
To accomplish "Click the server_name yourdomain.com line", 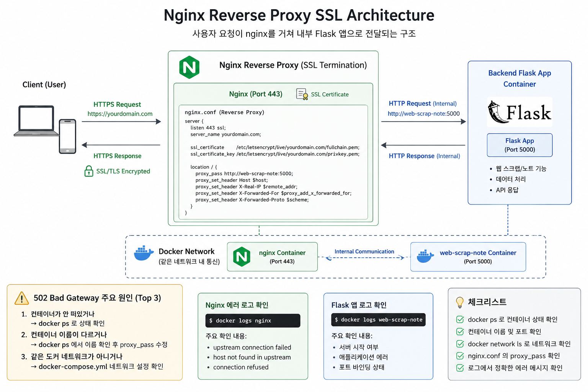I will [225, 134].
